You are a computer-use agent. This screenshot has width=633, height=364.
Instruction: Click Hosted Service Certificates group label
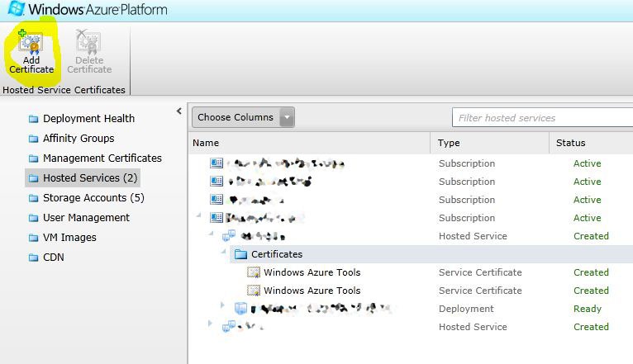coord(64,90)
